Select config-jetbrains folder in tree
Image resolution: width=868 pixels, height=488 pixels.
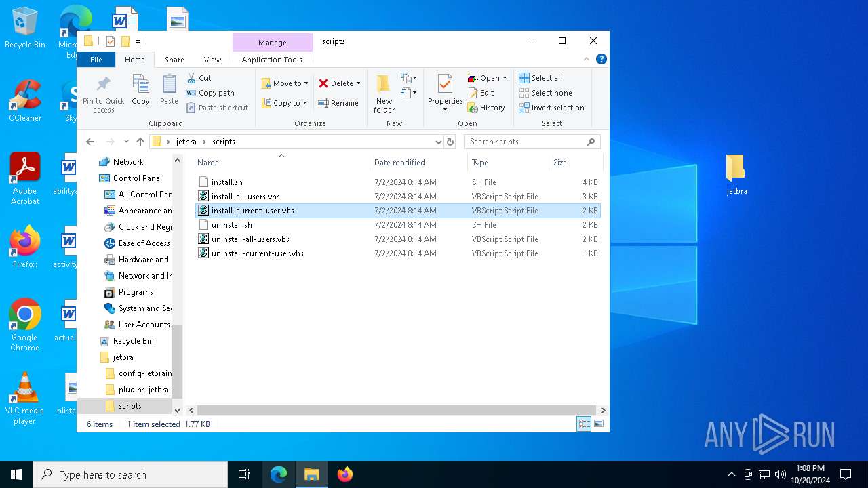point(139,373)
